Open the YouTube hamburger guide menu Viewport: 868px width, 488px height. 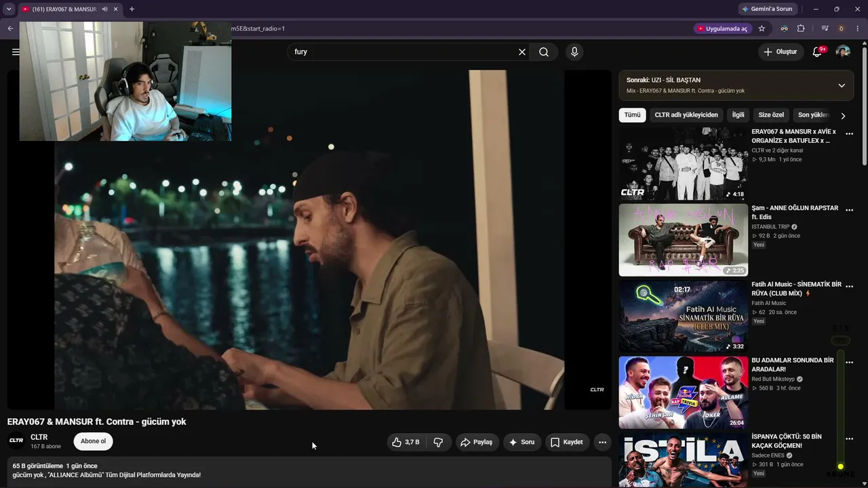[16, 52]
